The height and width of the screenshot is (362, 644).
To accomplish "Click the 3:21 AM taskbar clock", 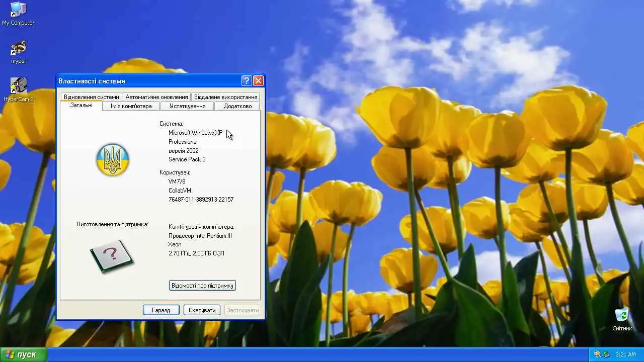I will click(625, 354).
